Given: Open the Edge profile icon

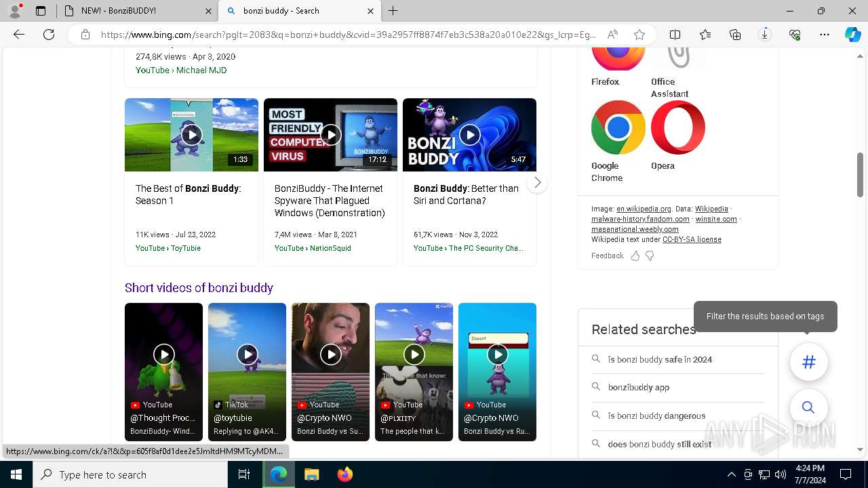Looking at the screenshot, I should [x=15, y=11].
